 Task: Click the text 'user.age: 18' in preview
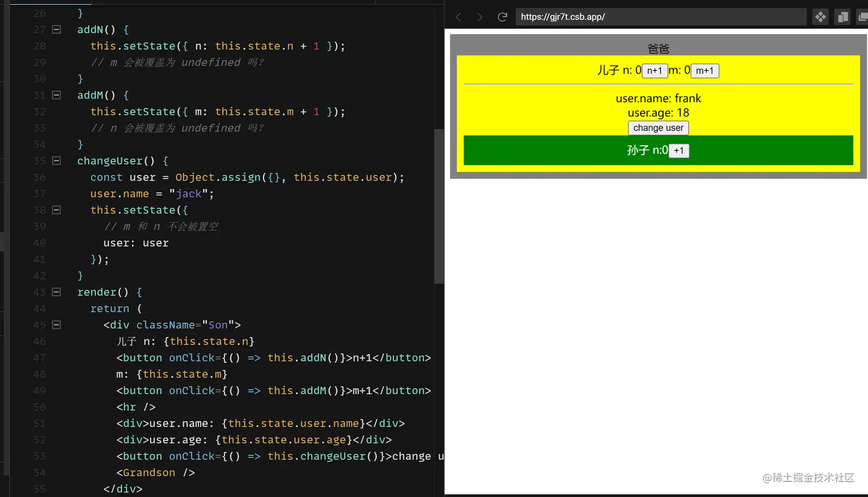(x=658, y=113)
